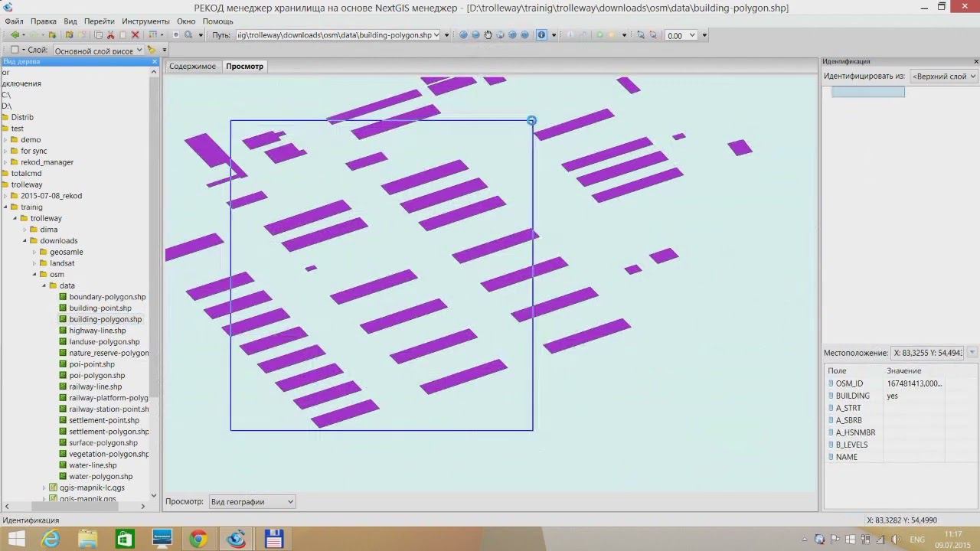Switch to the Содержимое tab

(x=193, y=67)
